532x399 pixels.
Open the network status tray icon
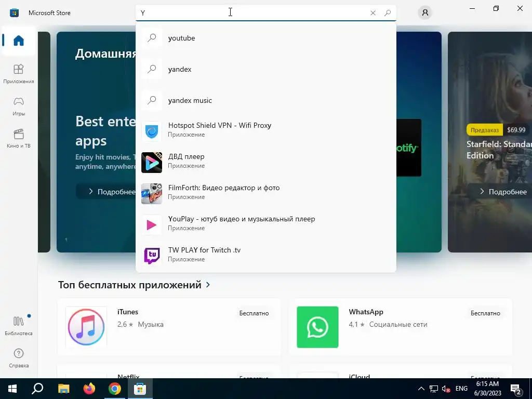[x=434, y=389]
